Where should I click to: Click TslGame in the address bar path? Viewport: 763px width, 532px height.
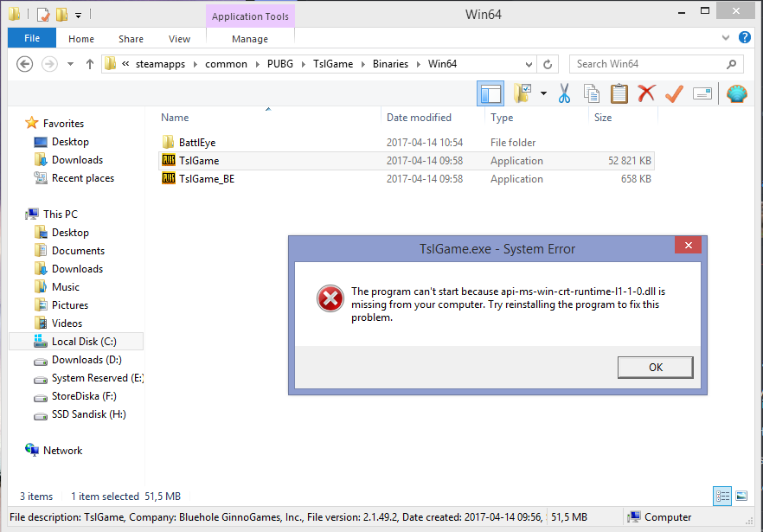coord(333,64)
